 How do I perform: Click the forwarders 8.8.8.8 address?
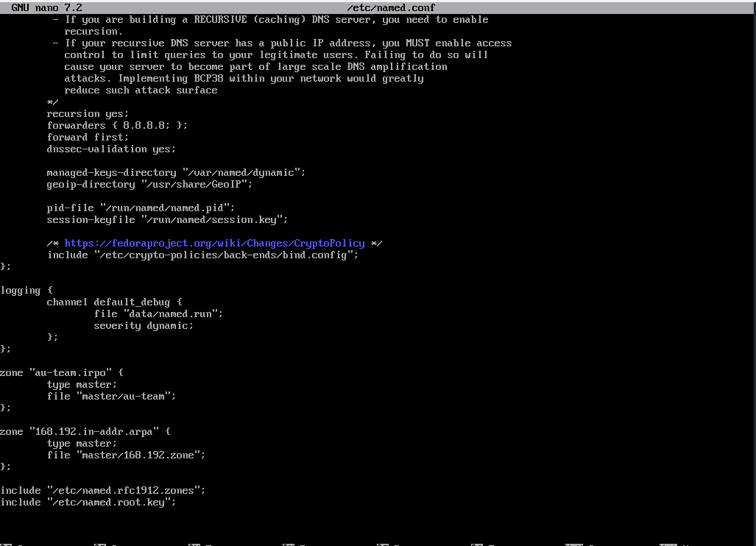pyautogui.click(x=144, y=125)
